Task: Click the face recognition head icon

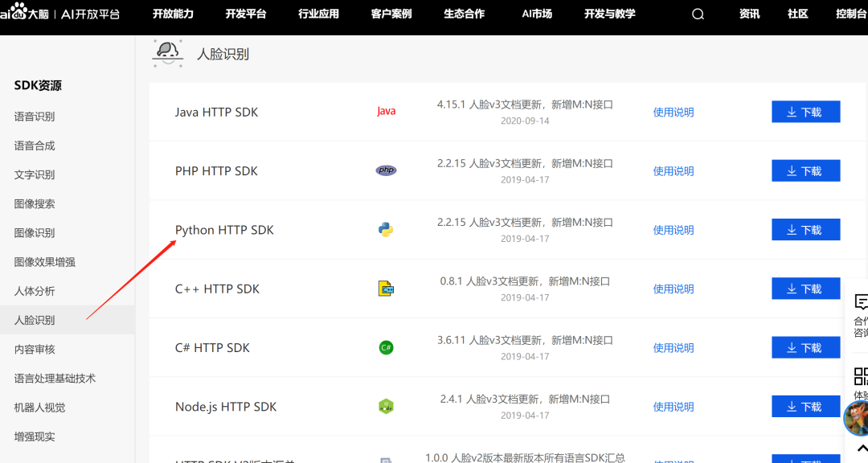Action: point(167,54)
